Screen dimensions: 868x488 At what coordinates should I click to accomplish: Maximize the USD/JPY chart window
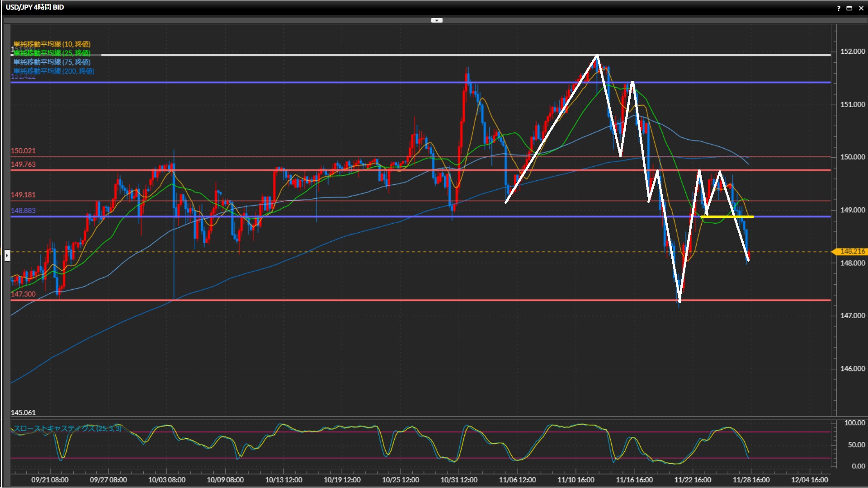[849, 8]
